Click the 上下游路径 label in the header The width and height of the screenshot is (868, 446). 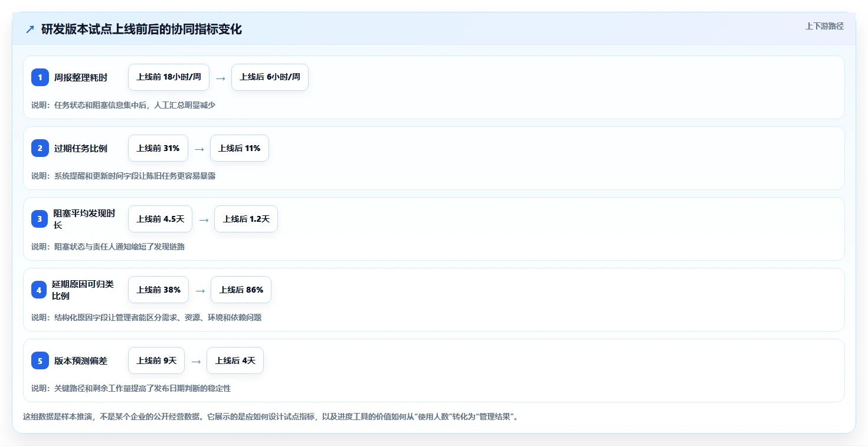click(x=824, y=26)
